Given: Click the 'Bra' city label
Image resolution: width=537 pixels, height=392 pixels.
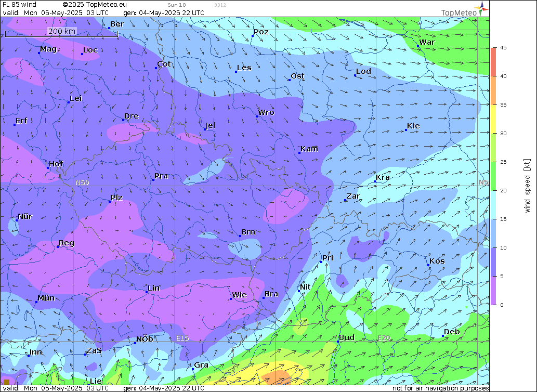Looking at the screenshot, I should [271, 294].
